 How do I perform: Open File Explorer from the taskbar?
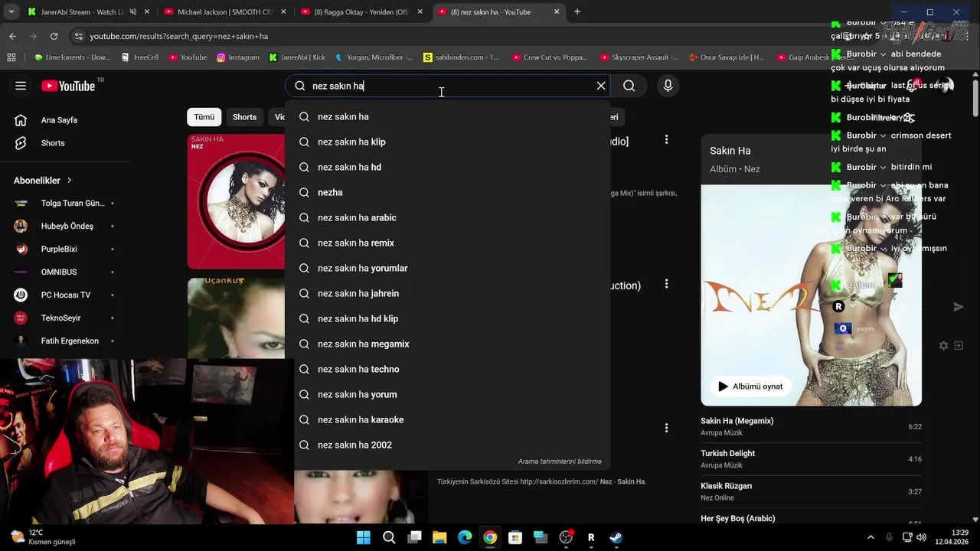[x=439, y=537]
